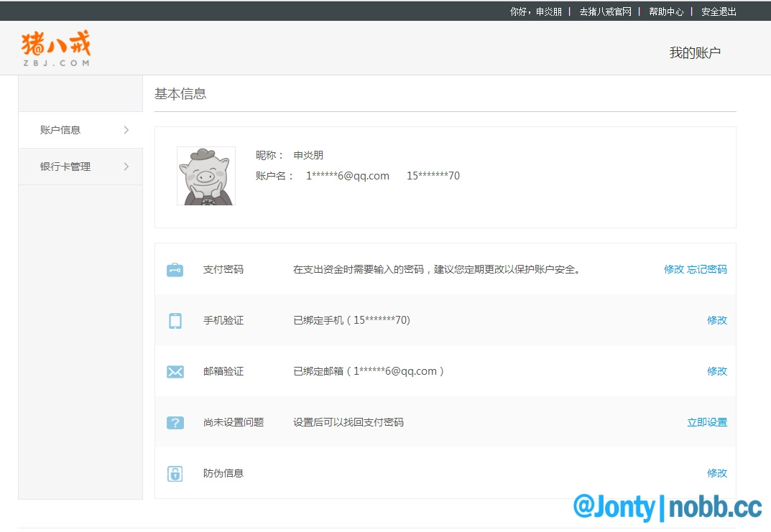Expand the 账户信息 chevron arrow
771x532 pixels.
pyautogui.click(x=126, y=130)
